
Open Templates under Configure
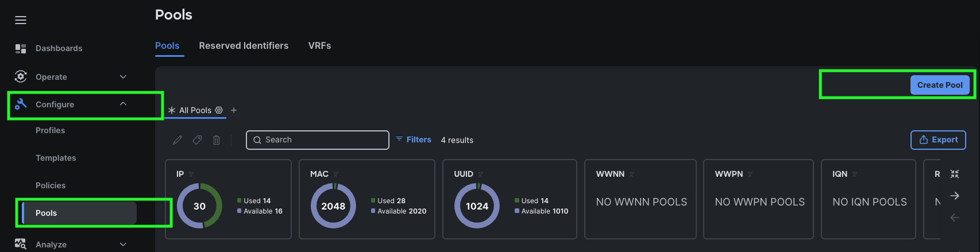[56, 158]
